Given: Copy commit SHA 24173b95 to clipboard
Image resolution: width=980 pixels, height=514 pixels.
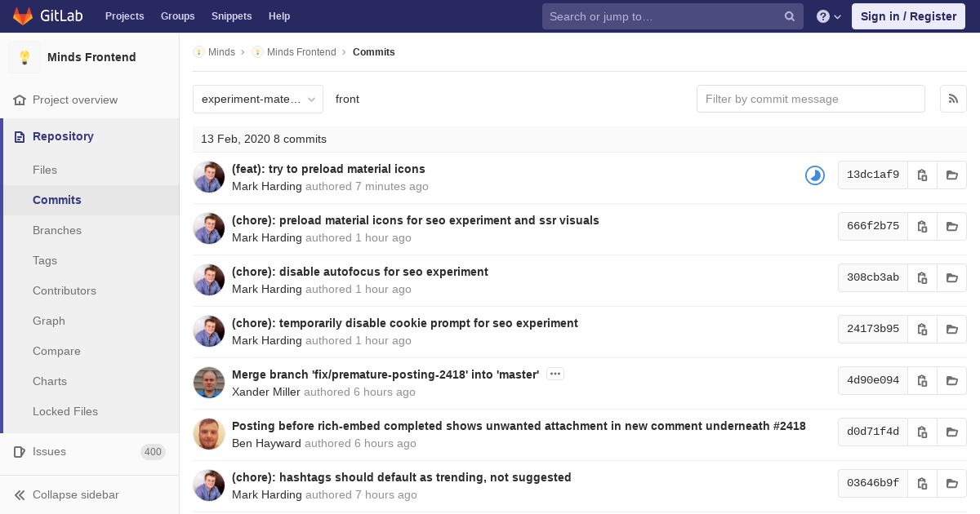Looking at the screenshot, I should (922, 329).
